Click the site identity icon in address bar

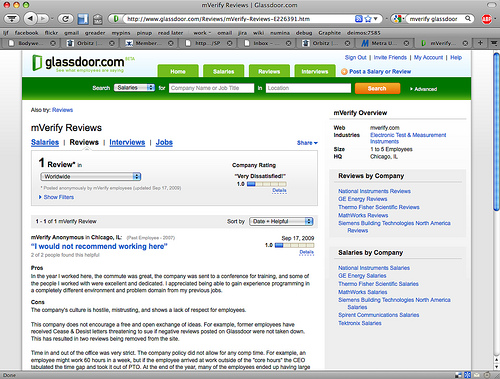116,19
